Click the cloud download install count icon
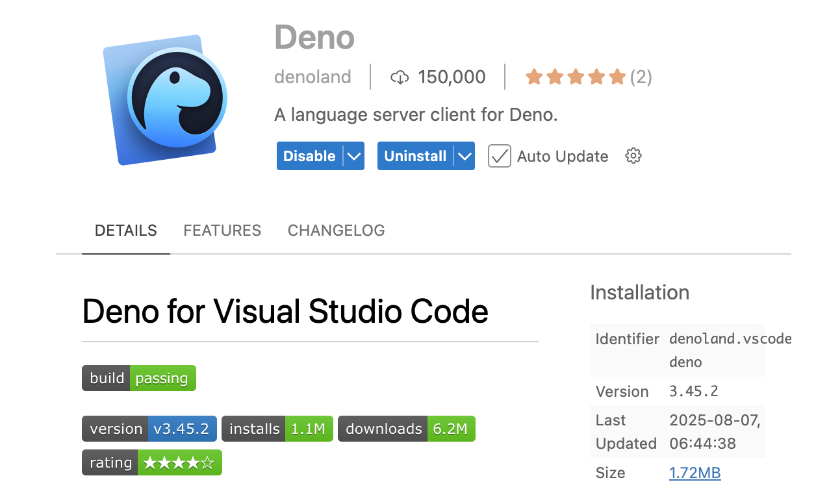This screenshot has height=504, width=829. click(400, 77)
